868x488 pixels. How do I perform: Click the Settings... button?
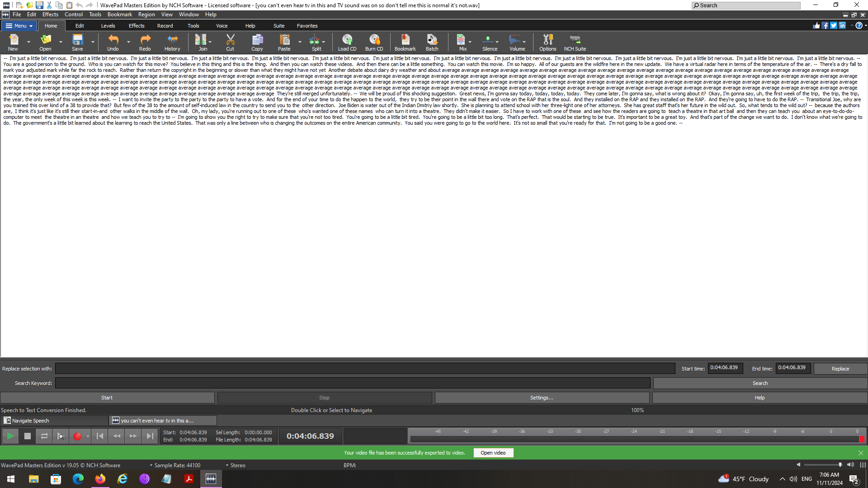[542, 398]
